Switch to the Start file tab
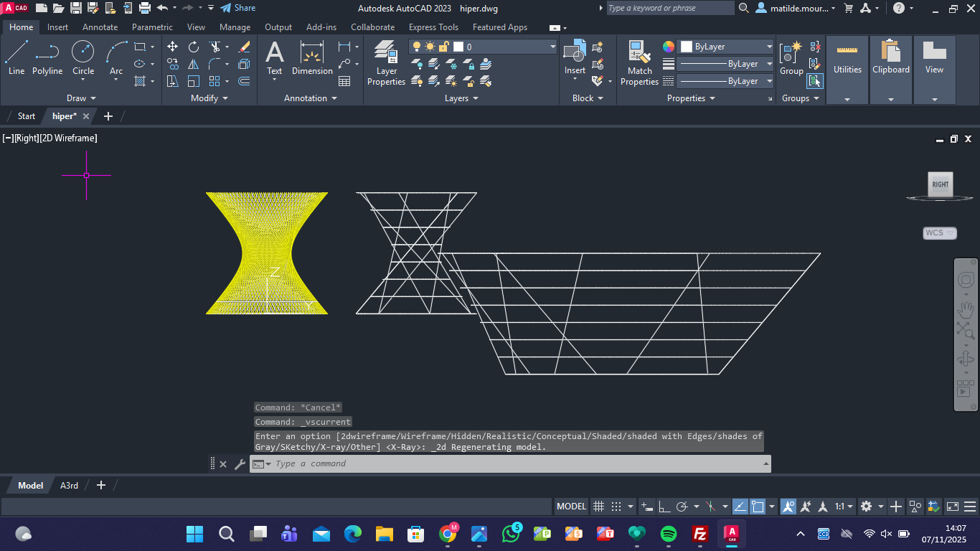Viewport: 980px width, 551px height. 27,116
